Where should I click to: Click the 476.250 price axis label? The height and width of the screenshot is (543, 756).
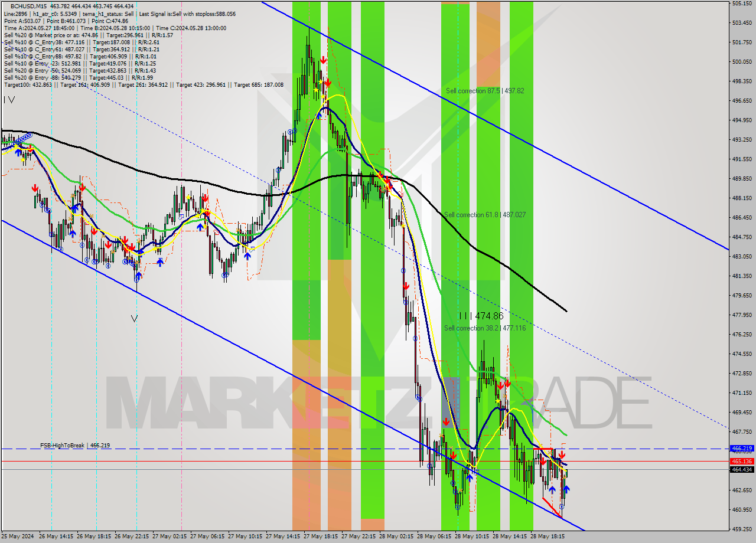click(741, 335)
